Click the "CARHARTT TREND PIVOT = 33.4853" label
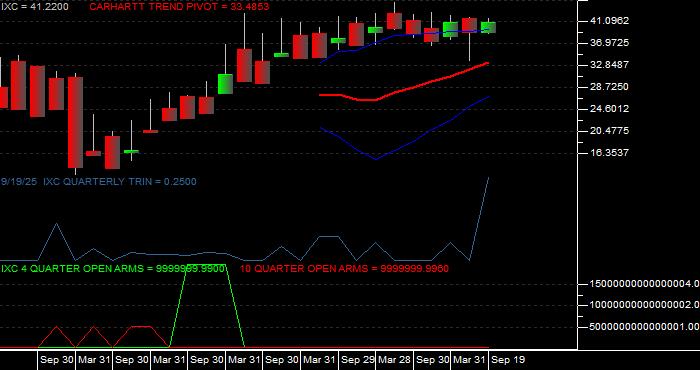The image size is (700, 370). 179,7
